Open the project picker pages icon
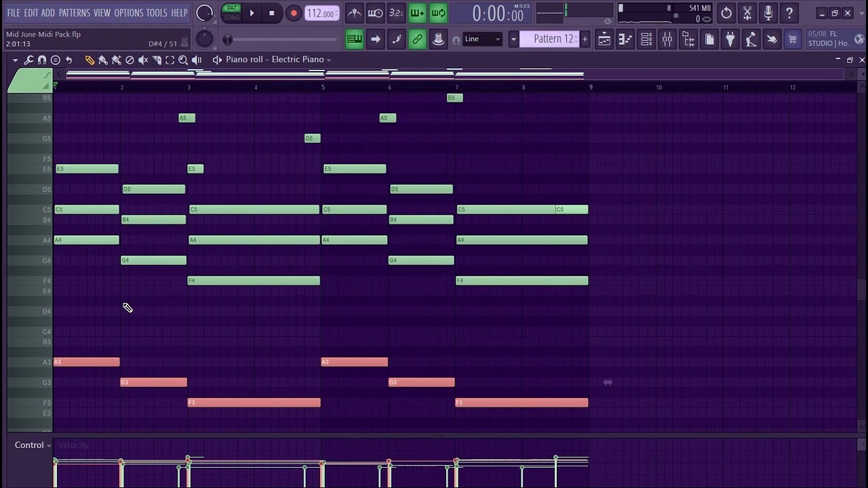The height and width of the screenshot is (488, 868). [709, 39]
